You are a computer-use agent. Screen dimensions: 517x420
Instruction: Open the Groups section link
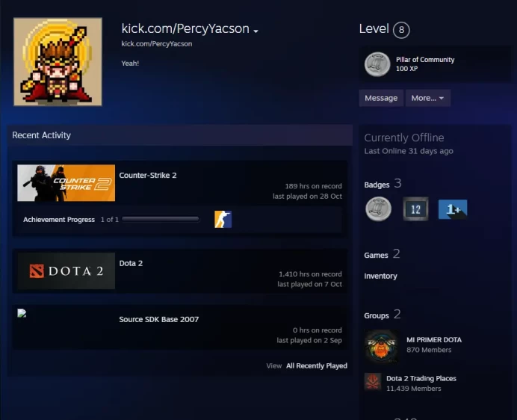pyautogui.click(x=377, y=315)
